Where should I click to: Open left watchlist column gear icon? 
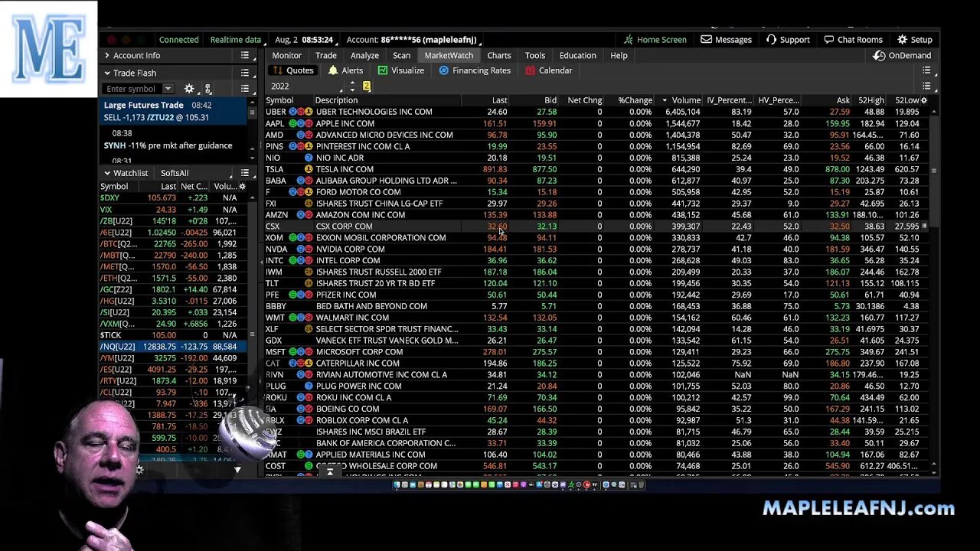[x=243, y=187]
